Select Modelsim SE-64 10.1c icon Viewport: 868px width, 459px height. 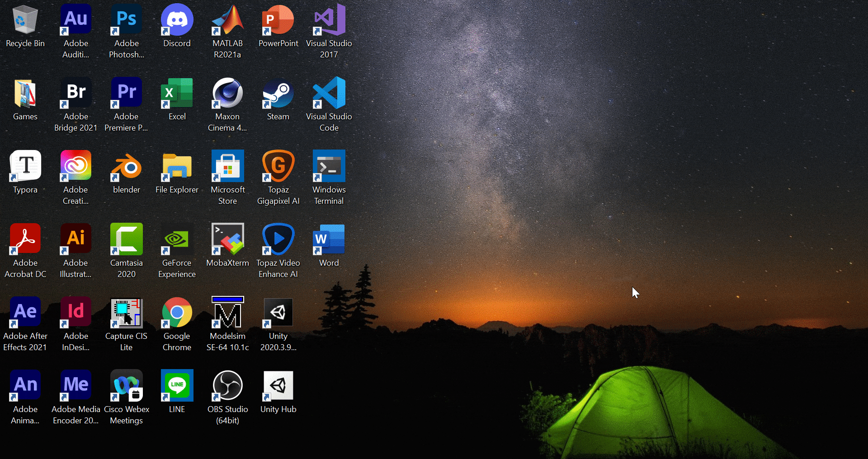coord(228,313)
